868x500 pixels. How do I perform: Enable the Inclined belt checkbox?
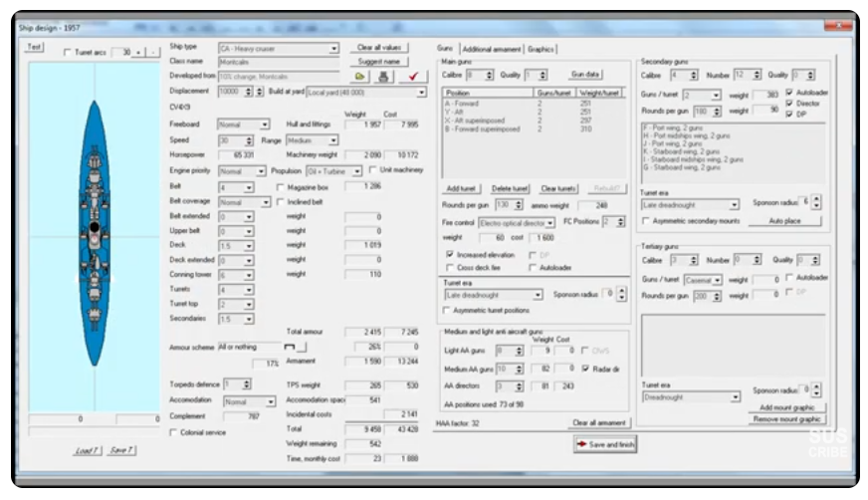(x=281, y=202)
